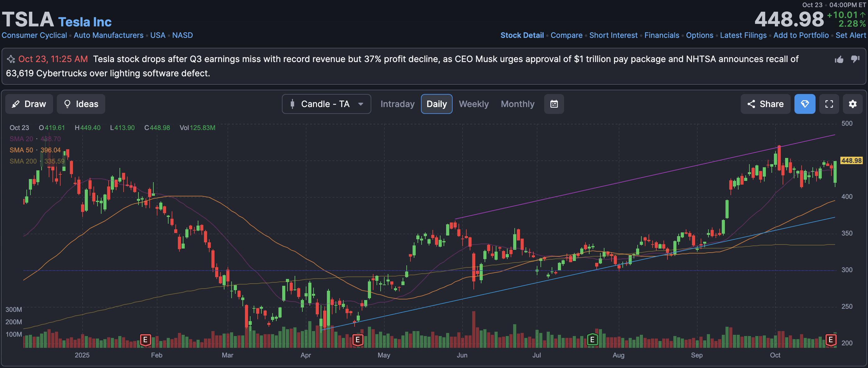Click the Ideas lightbulb button
This screenshot has height=368, width=868.
(x=81, y=104)
